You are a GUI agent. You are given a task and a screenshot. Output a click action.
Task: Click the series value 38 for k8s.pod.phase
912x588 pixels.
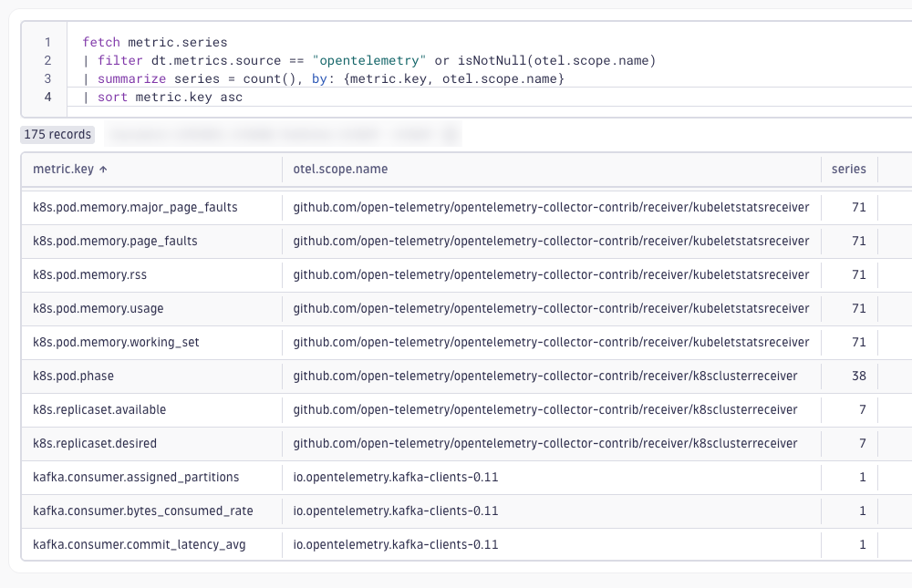tap(859, 376)
